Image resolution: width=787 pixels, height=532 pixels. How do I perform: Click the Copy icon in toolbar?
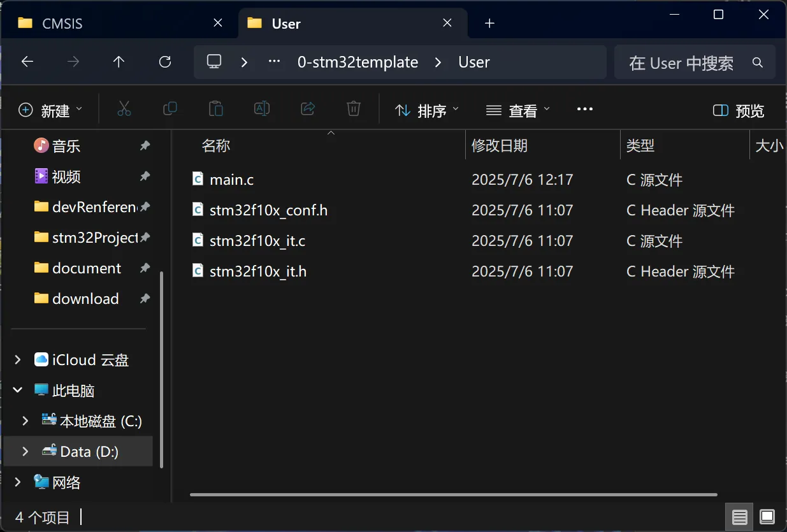pyautogui.click(x=170, y=110)
